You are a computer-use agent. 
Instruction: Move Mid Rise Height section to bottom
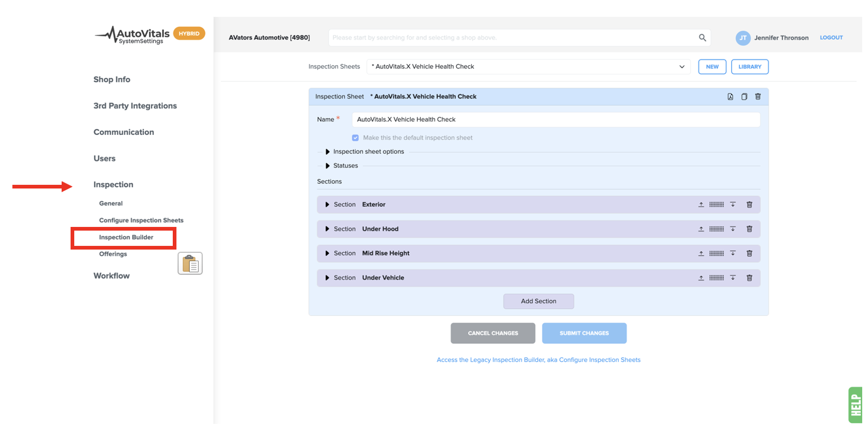pyautogui.click(x=733, y=253)
